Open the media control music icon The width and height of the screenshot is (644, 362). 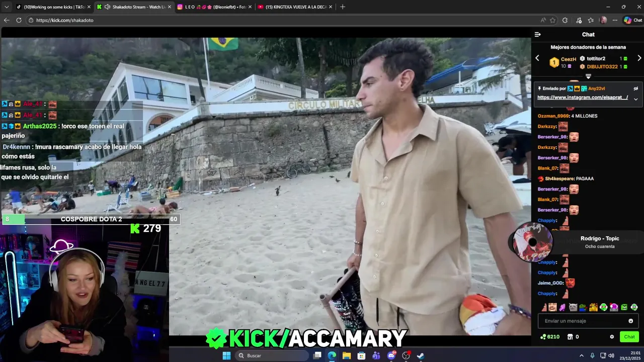[x=579, y=20]
